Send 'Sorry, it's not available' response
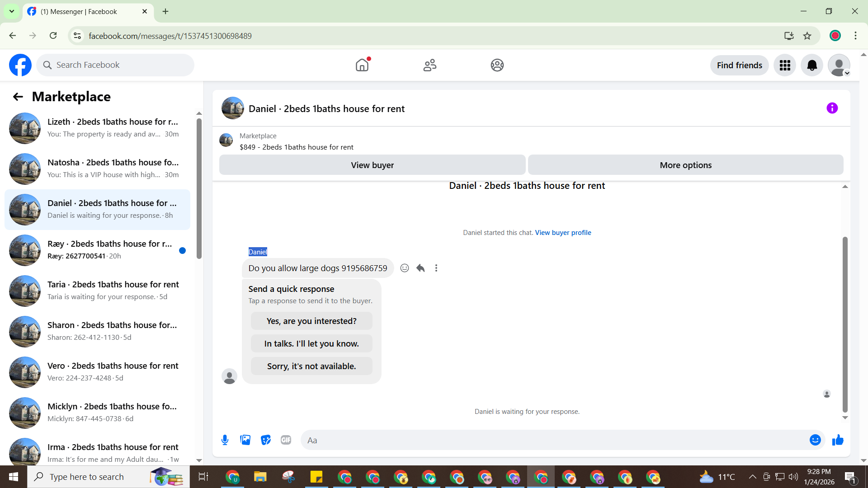Screen dimensions: 868x488 pyautogui.click(x=311, y=366)
